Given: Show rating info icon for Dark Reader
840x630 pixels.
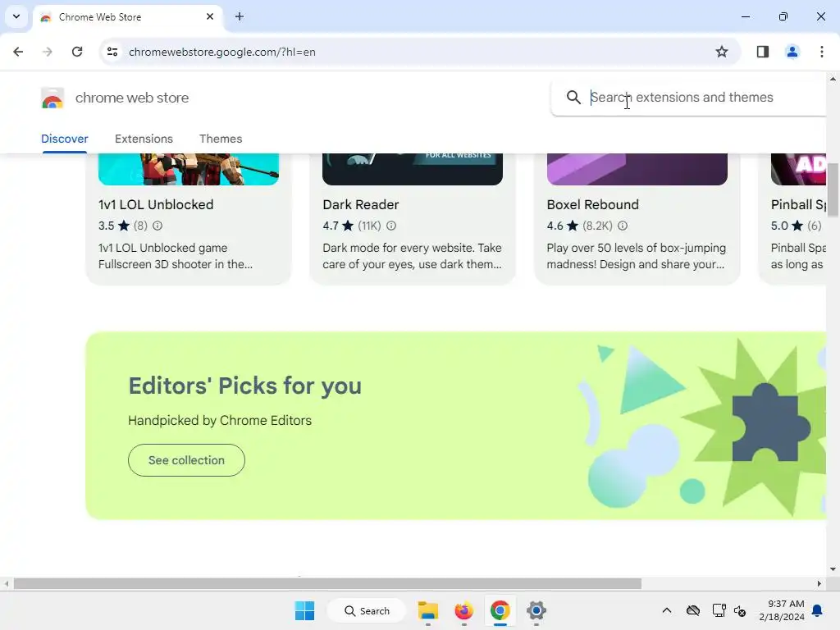Looking at the screenshot, I should click(391, 226).
